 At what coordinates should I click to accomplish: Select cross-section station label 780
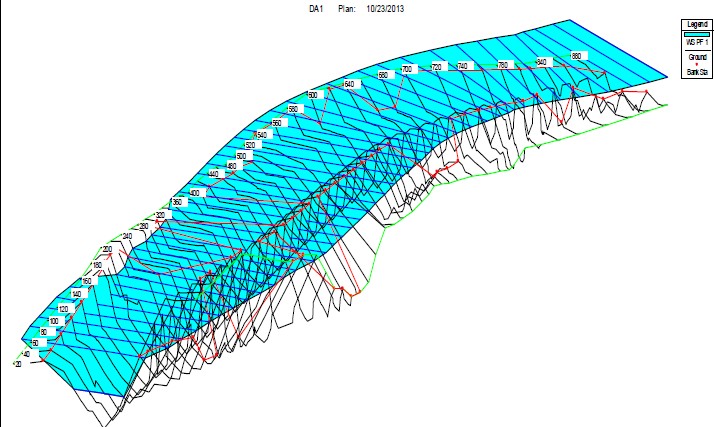tap(503, 64)
